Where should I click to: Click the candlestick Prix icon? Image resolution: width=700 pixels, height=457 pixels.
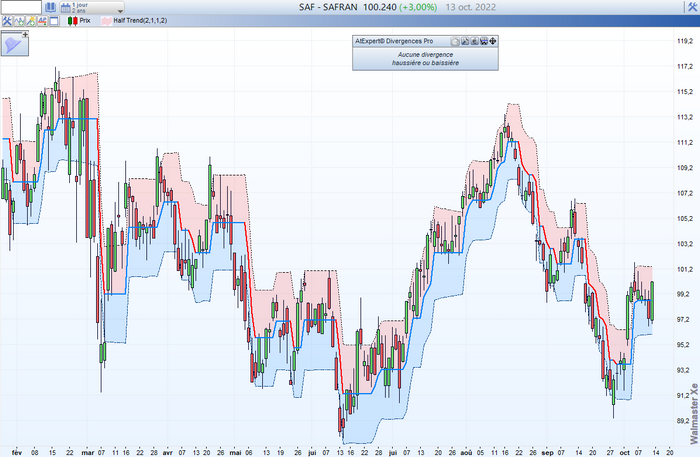pyautogui.click(x=73, y=20)
